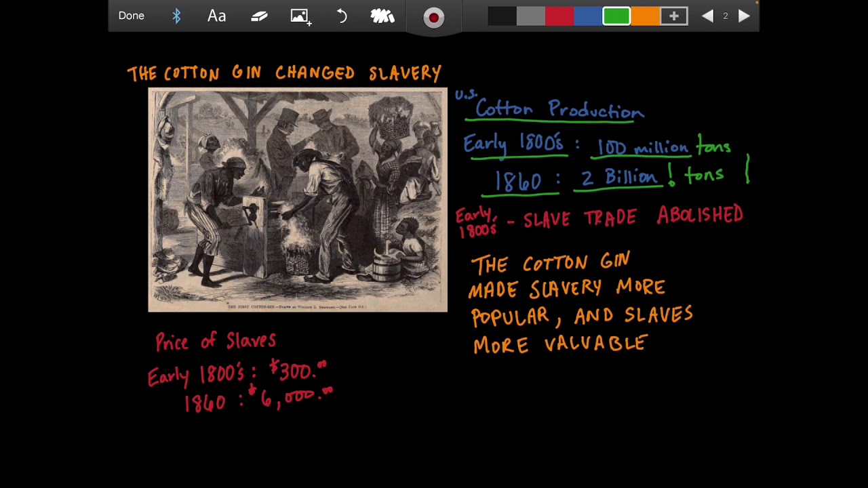The height and width of the screenshot is (488, 868).
Task: Choose the red pen color
Action: [559, 16]
